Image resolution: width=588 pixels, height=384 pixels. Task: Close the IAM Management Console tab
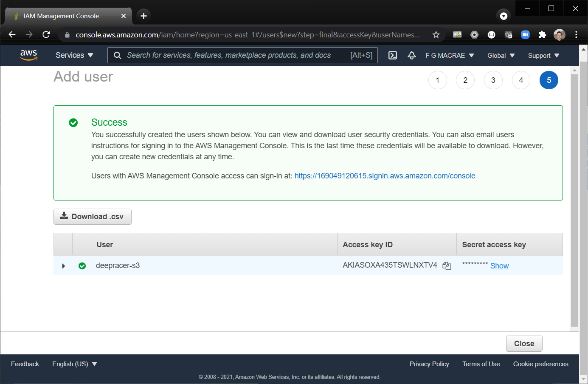[124, 16]
